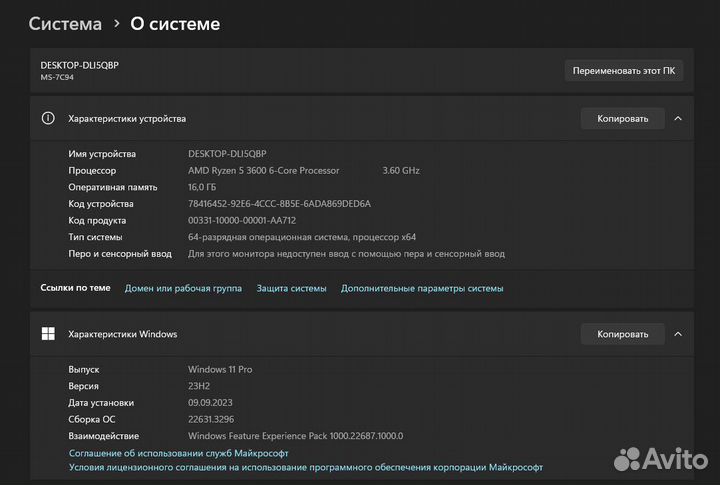Select Windows 11 Pro edition value
720x485 pixels.
220,369
